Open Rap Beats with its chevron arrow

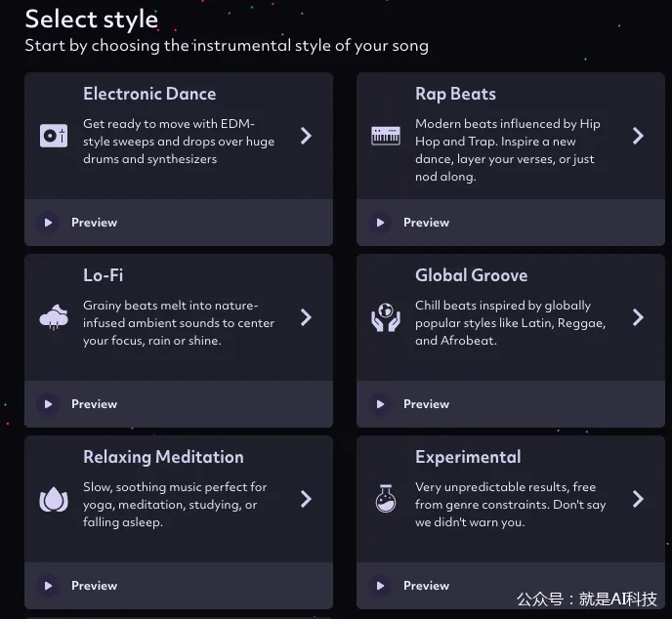pos(638,136)
